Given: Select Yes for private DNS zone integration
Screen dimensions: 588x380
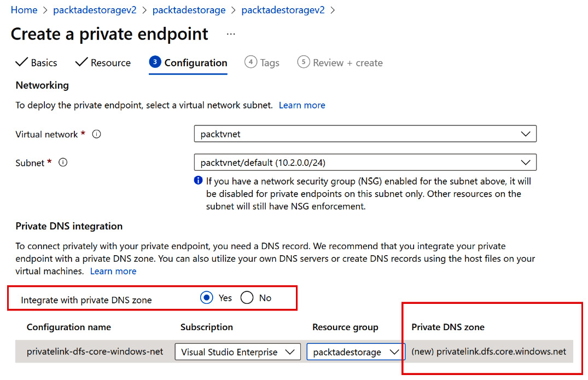Looking at the screenshot, I should tap(207, 298).
